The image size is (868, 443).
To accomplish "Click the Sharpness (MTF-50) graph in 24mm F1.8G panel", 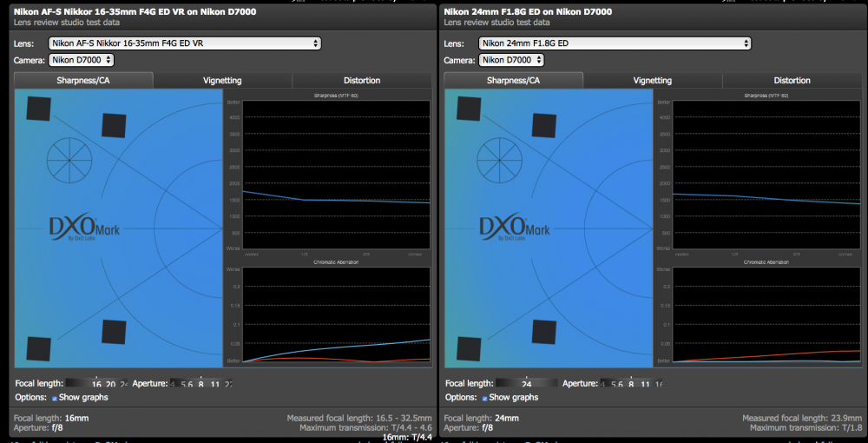I will tap(766, 175).
